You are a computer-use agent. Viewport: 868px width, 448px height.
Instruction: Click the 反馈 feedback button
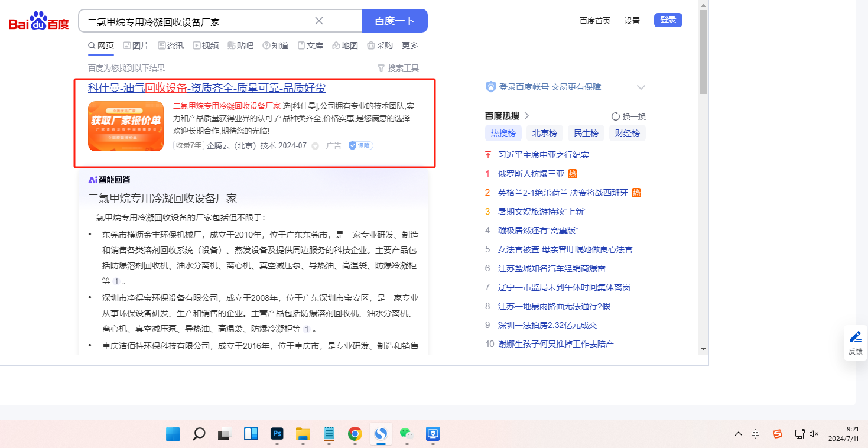[x=856, y=343]
